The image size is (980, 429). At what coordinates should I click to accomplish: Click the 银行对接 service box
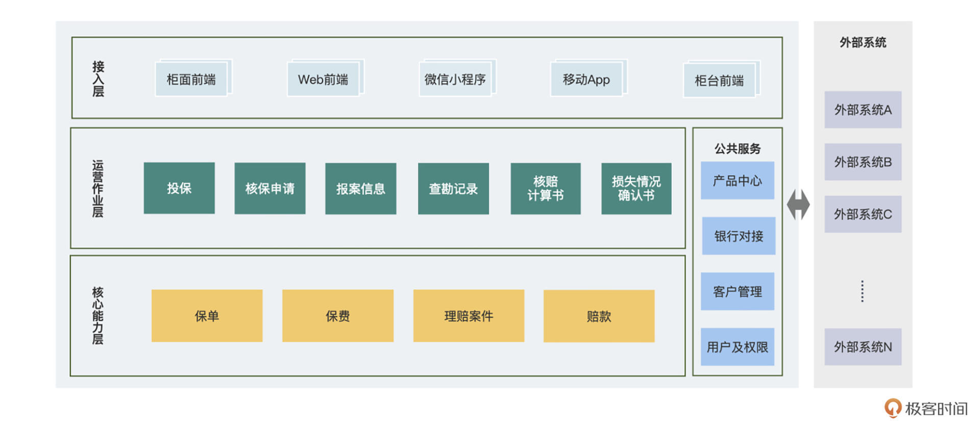coord(739,236)
